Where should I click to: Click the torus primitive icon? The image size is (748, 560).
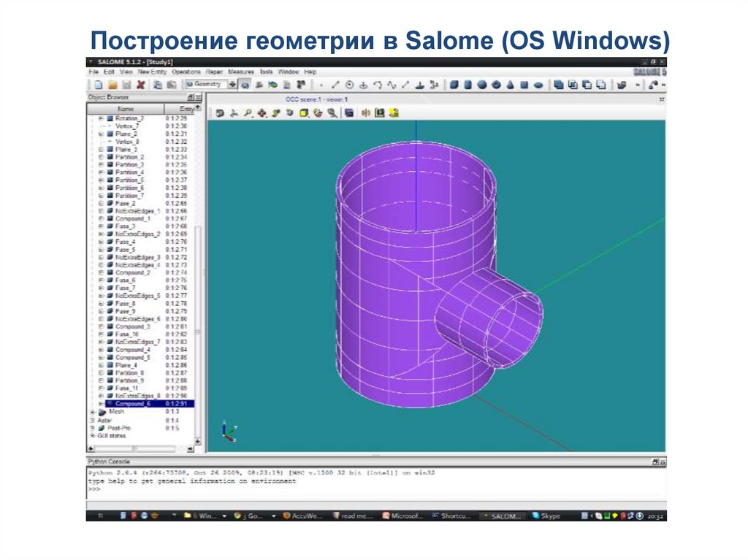496,85
